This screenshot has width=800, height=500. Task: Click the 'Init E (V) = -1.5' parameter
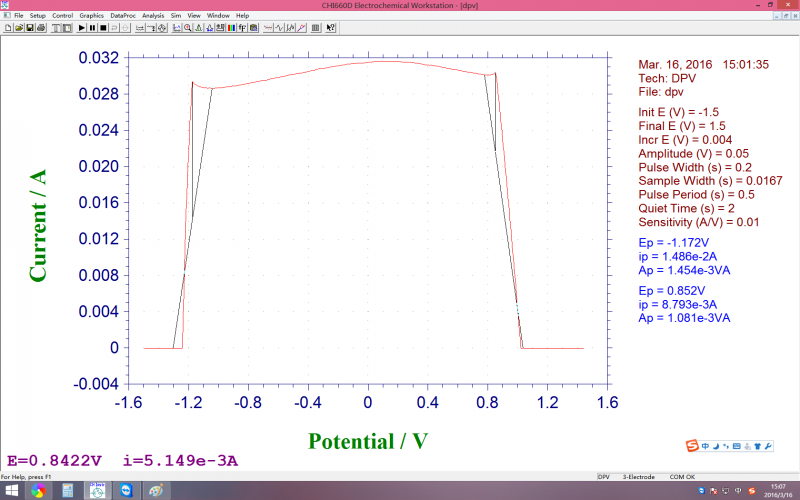tap(678, 112)
